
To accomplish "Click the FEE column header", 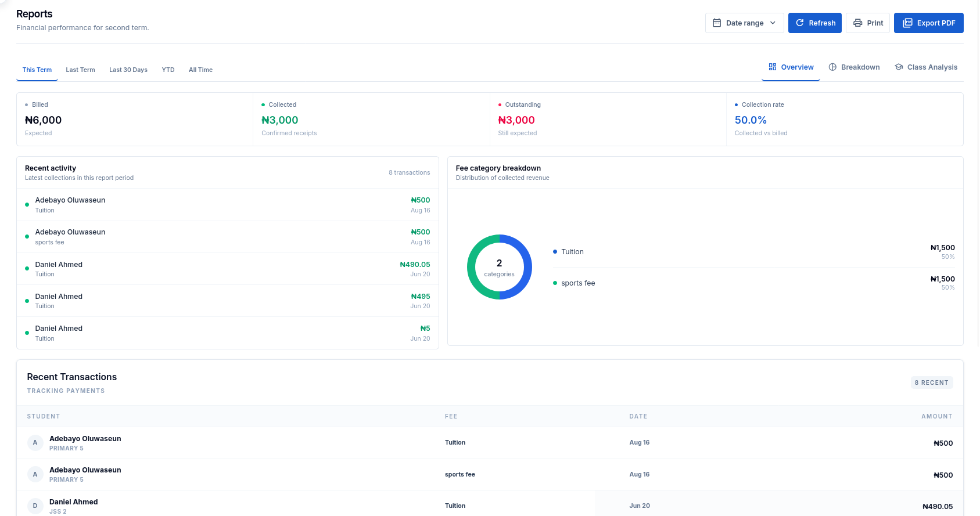I will pyautogui.click(x=451, y=417).
